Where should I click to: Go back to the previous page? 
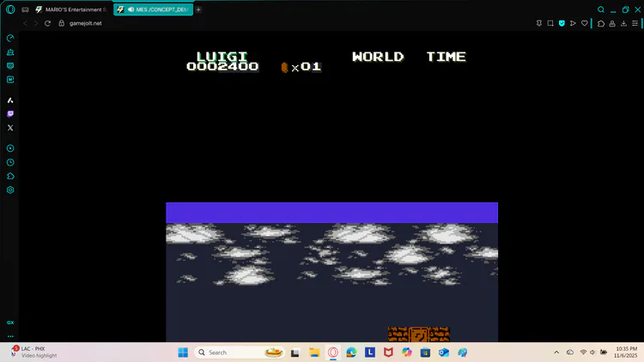click(x=25, y=23)
